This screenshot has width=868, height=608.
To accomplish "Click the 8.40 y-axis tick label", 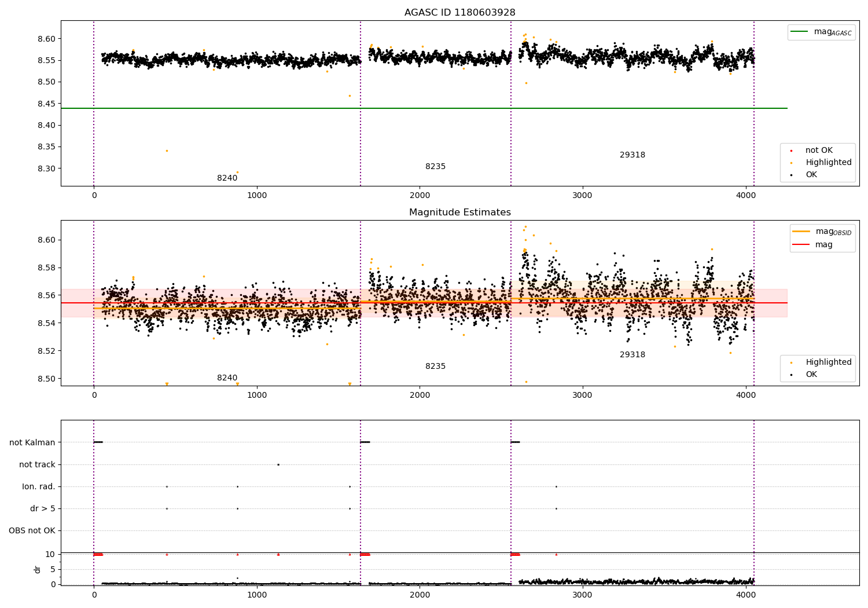I will (x=46, y=125).
